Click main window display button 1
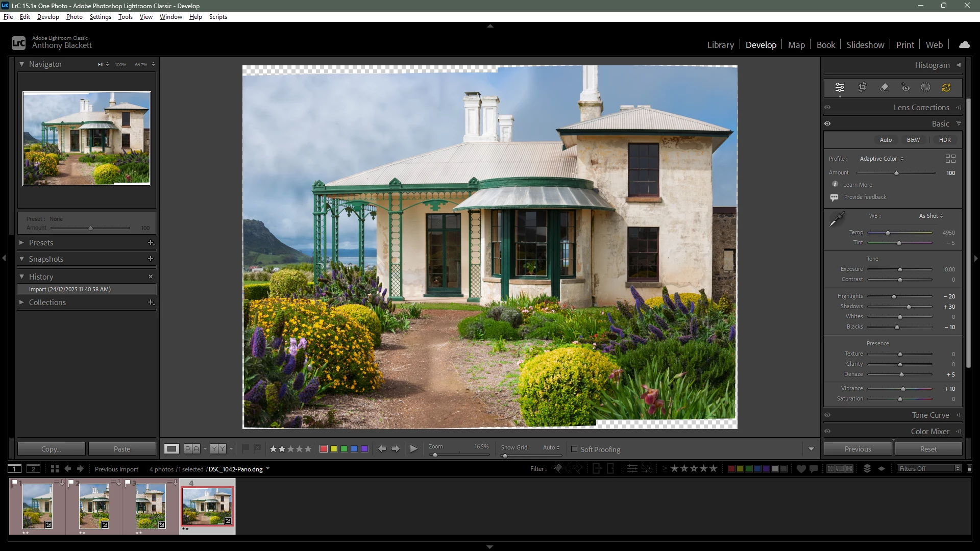The height and width of the screenshot is (551, 980). click(x=14, y=469)
